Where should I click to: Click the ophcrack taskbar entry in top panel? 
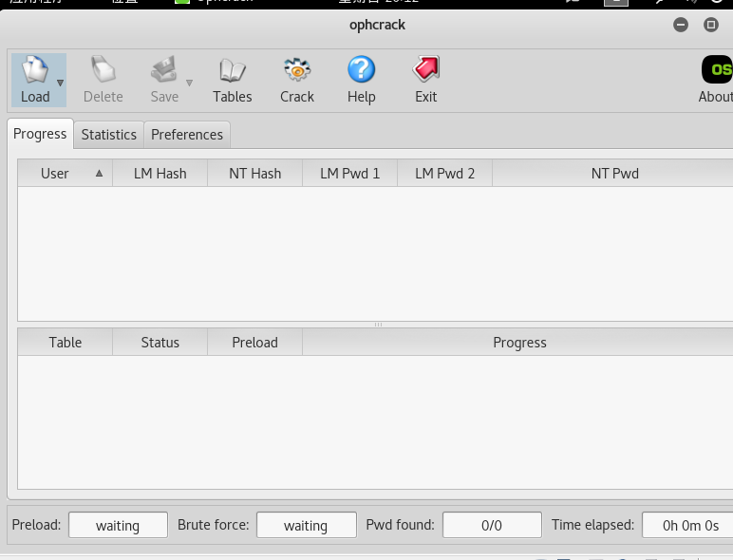214,1
